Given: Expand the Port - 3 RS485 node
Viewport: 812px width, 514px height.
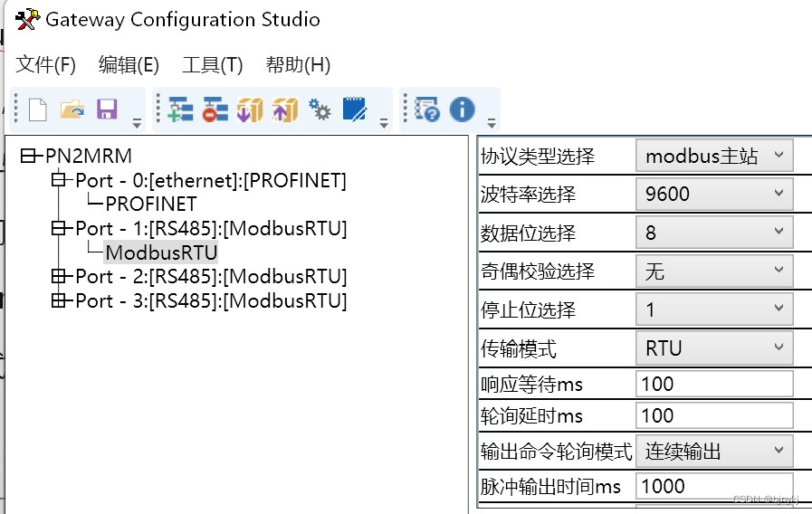Looking at the screenshot, I should coord(59,300).
